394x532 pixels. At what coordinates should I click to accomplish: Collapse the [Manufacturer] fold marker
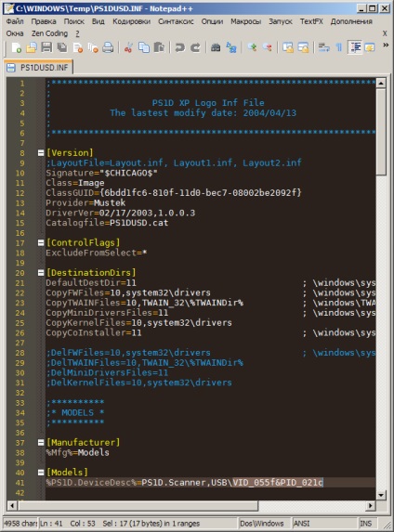point(41,443)
